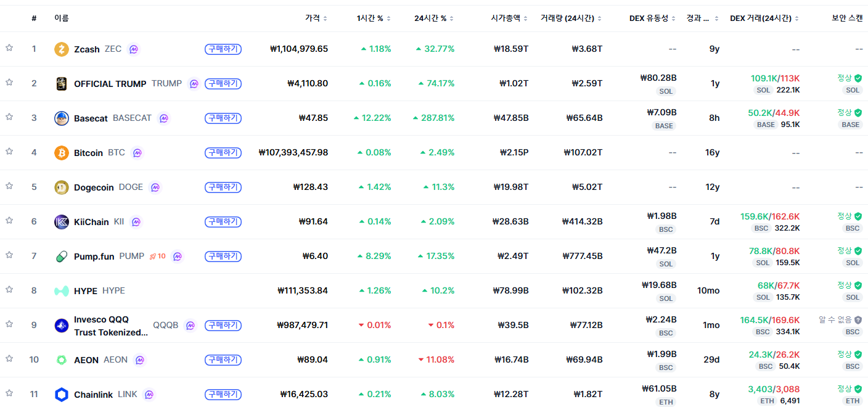The height and width of the screenshot is (407, 868).
Task: Click 구매하기 for Dogecoin
Action: [223, 187]
